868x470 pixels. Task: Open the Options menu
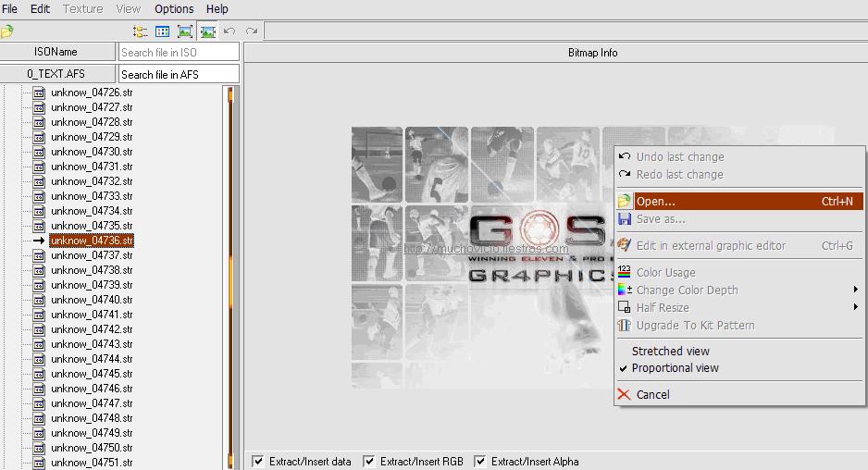click(174, 8)
